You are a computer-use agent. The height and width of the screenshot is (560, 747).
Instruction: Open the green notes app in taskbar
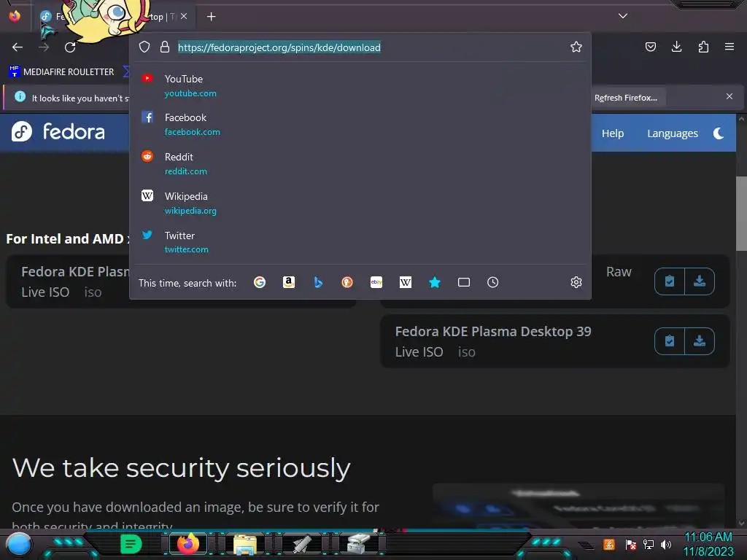tap(131, 544)
